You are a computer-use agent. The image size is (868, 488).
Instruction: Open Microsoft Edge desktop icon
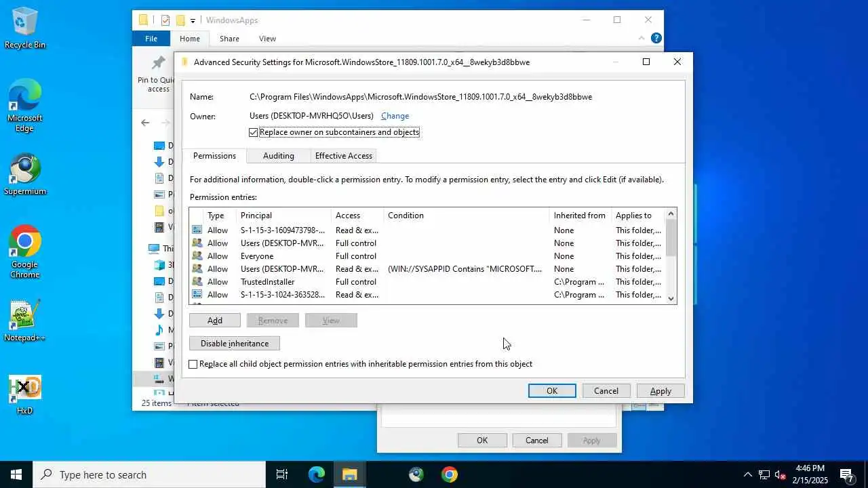coord(25,105)
